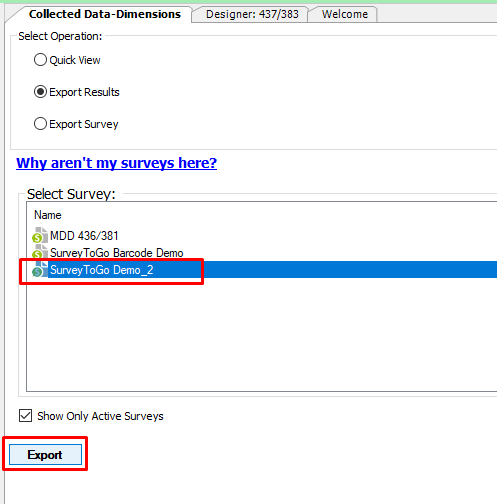This screenshot has width=497, height=504.
Task: Switch to the Designer: 437/383 tab
Action: (x=252, y=14)
